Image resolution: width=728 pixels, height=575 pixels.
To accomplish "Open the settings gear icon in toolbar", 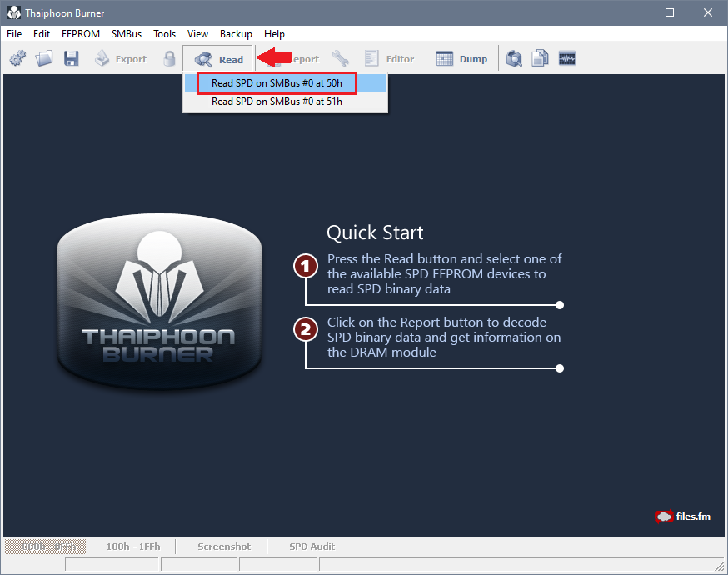I will pos(17,59).
